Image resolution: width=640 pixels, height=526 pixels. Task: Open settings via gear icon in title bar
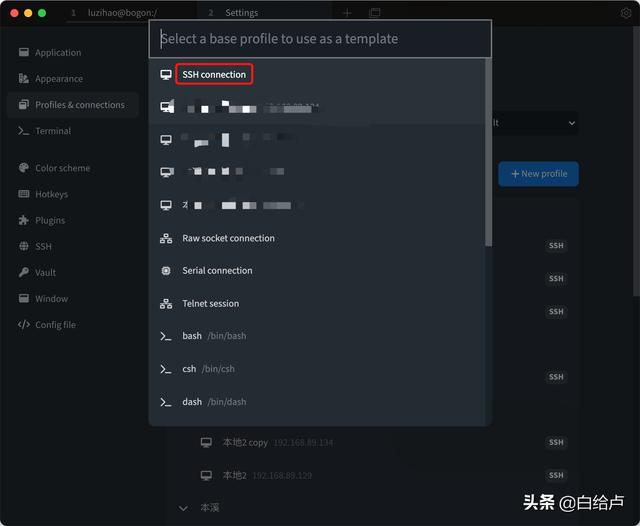[x=626, y=13]
